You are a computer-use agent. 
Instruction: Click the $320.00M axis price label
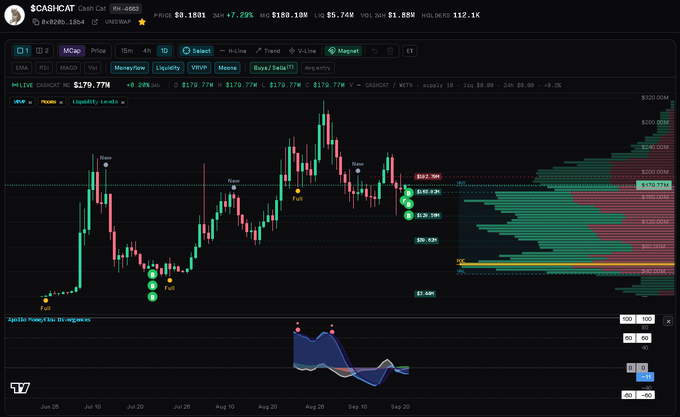point(655,98)
